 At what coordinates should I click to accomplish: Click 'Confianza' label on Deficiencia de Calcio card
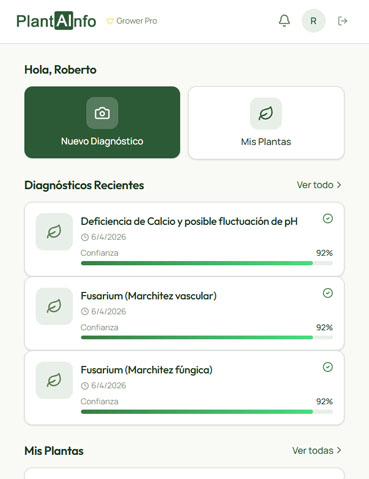coord(99,253)
